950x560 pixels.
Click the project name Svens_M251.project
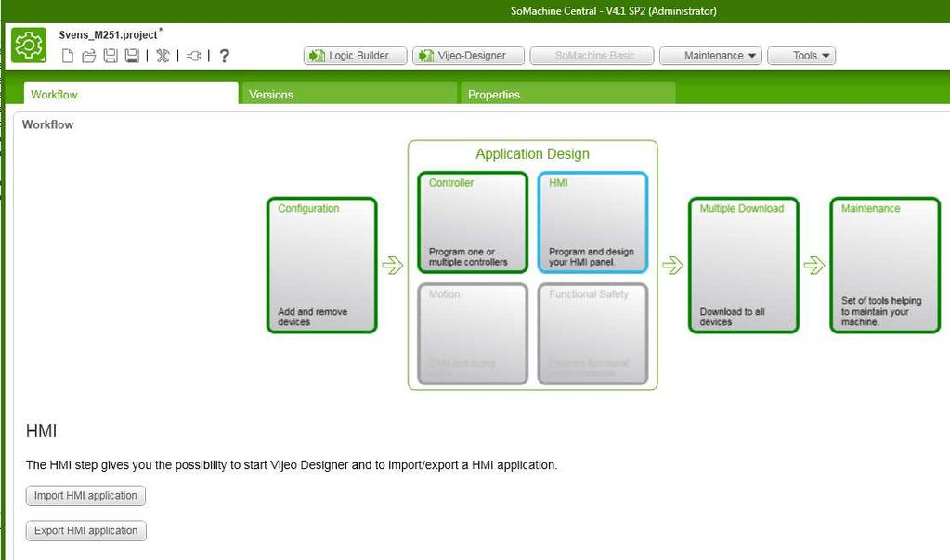click(108, 35)
